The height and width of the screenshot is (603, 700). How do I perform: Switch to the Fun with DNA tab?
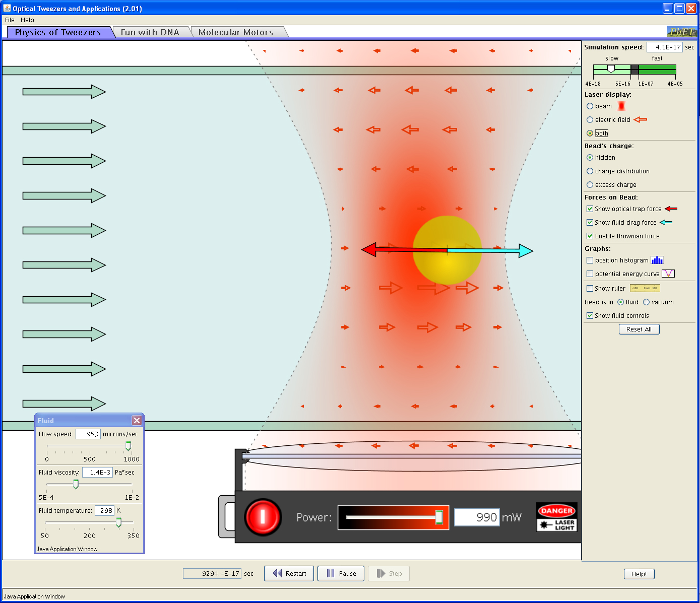150,32
